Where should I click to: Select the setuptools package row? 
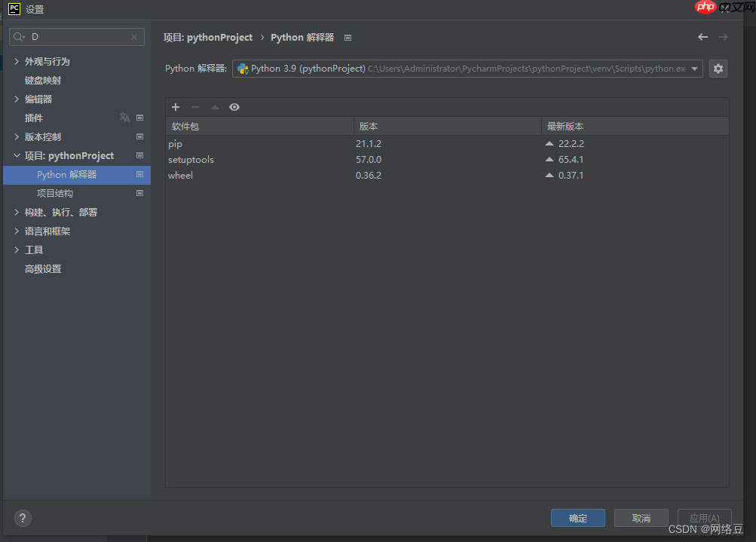pos(191,159)
